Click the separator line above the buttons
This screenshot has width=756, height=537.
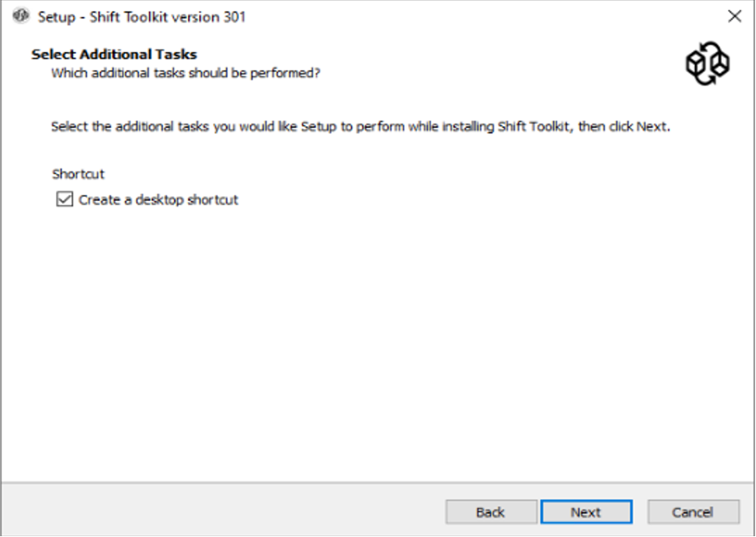376,483
